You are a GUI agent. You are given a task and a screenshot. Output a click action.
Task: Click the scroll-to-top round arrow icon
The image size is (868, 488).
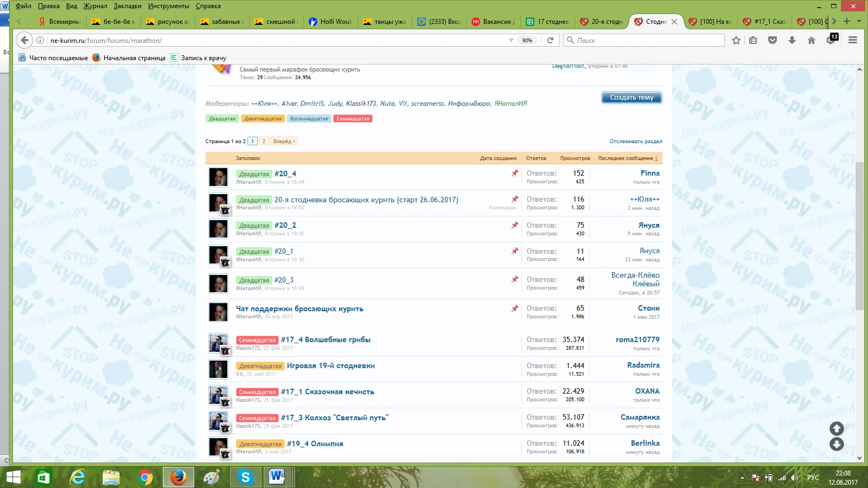(x=837, y=428)
